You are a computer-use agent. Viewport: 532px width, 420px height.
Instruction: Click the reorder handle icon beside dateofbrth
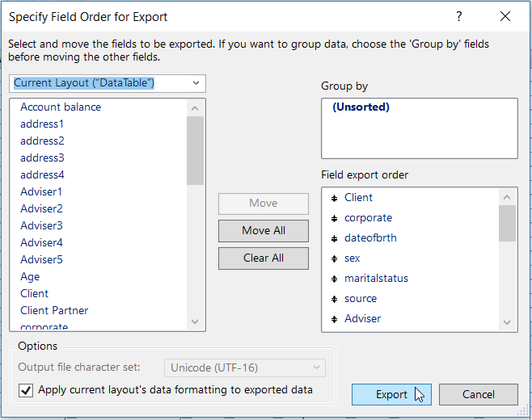[334, 238]
